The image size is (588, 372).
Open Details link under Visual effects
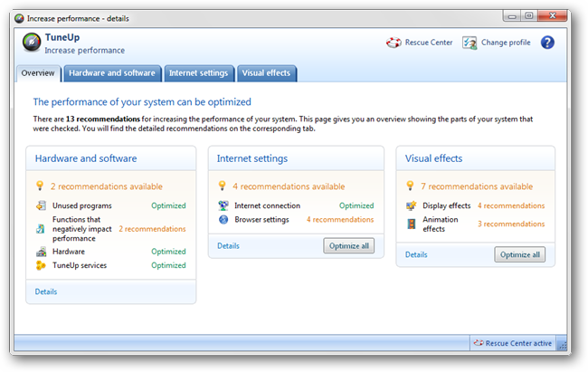point(416,254)
